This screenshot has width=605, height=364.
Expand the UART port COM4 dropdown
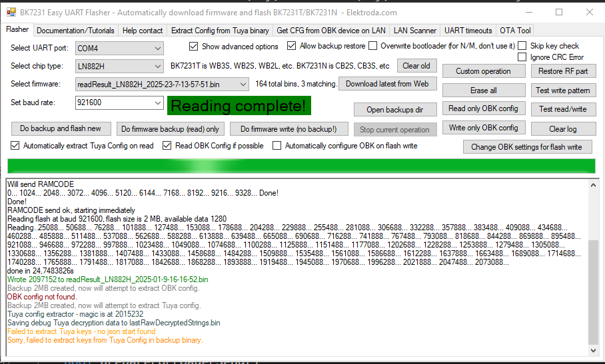pyautogui.click(x=157, y=49)
